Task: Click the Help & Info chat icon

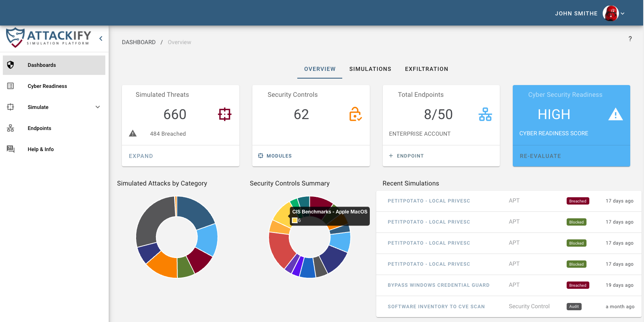Action: click(11, 149)
